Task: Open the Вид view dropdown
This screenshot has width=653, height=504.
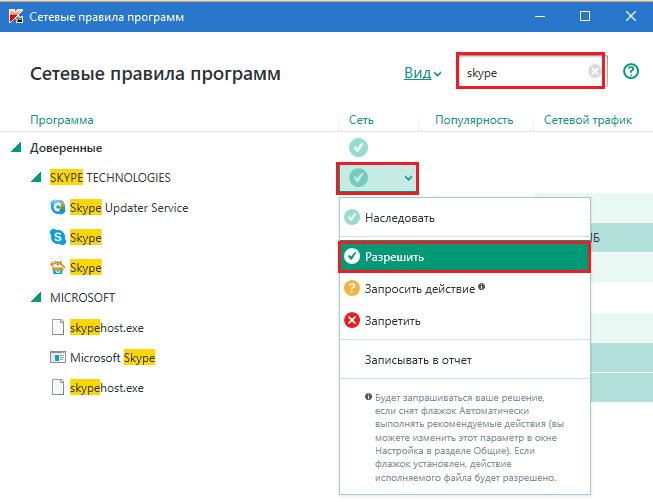Action: coord(422,73)
